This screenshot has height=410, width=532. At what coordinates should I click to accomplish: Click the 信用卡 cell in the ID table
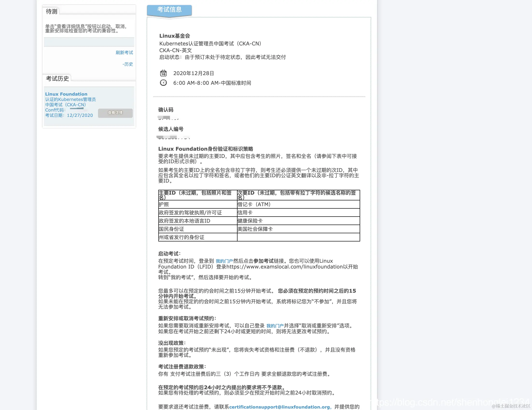pos(244,212)
